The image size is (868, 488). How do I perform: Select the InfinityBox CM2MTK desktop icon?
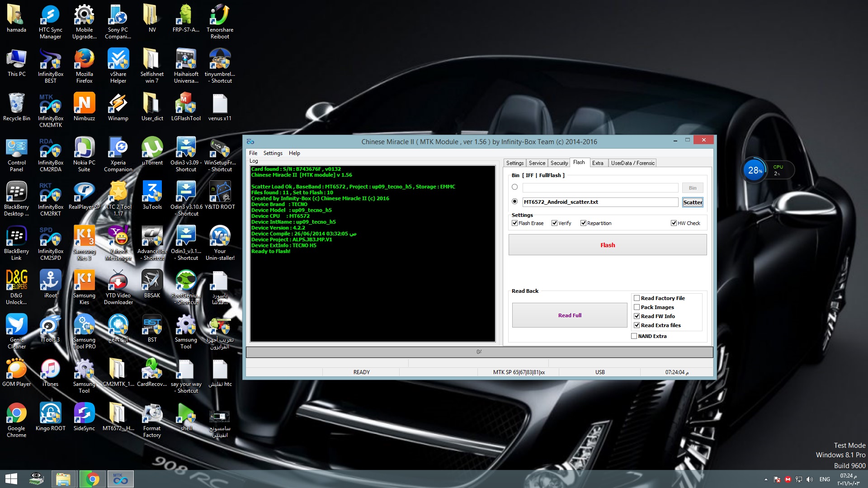click(50, 110)
